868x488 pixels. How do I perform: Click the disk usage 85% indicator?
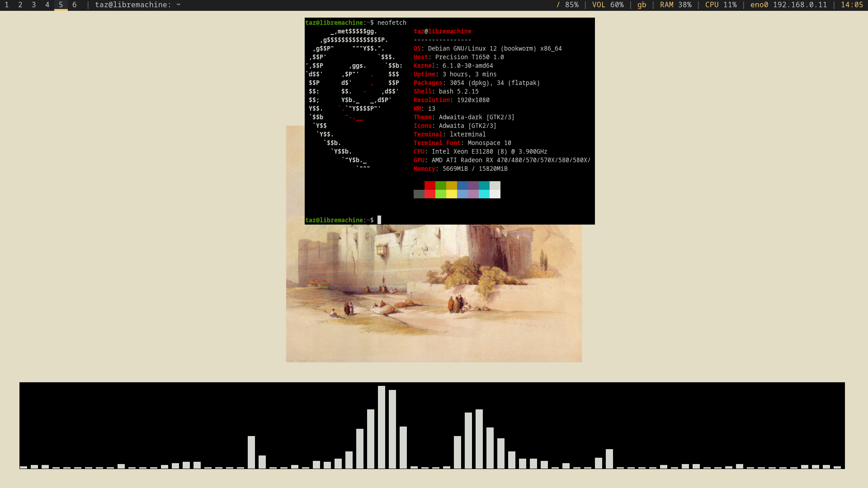pos(567,5)
